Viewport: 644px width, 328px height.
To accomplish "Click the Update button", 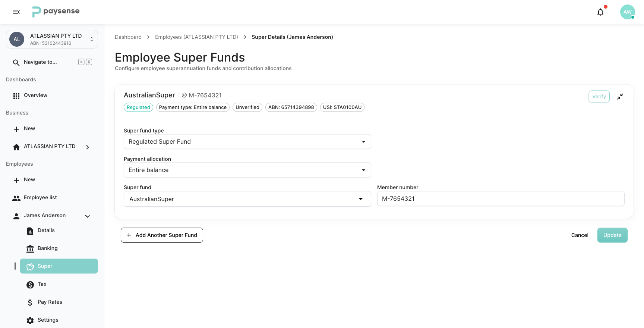I will [612, 235].
